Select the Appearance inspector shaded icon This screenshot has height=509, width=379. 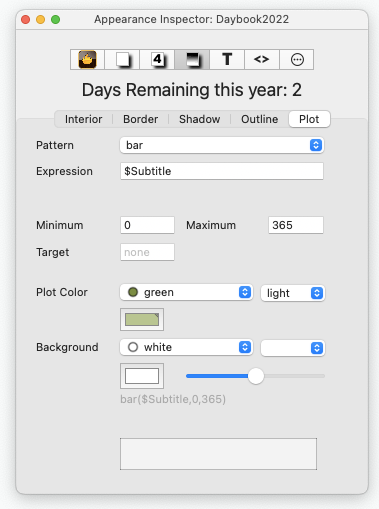(x=192, y=59)
